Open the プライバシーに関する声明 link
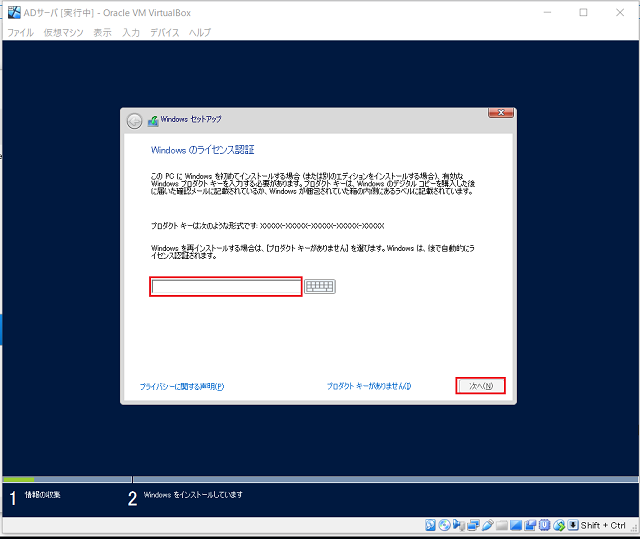The width and height of the screenshot is (640, 539). tap(182, 386)
